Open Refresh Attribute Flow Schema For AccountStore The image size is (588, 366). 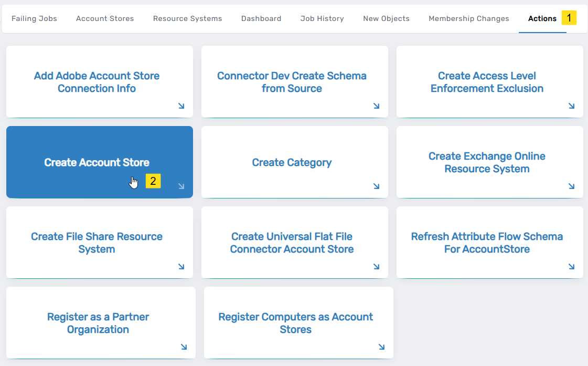tap(487, 243)
